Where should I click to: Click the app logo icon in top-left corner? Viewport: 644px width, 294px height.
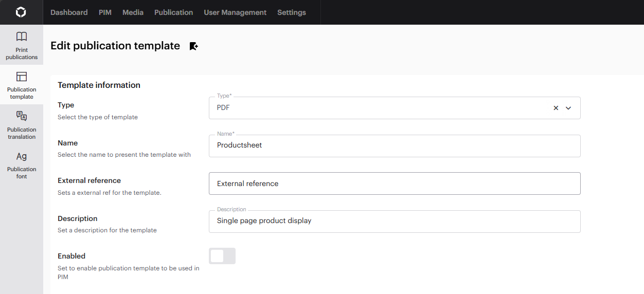[x=21, y=12]
